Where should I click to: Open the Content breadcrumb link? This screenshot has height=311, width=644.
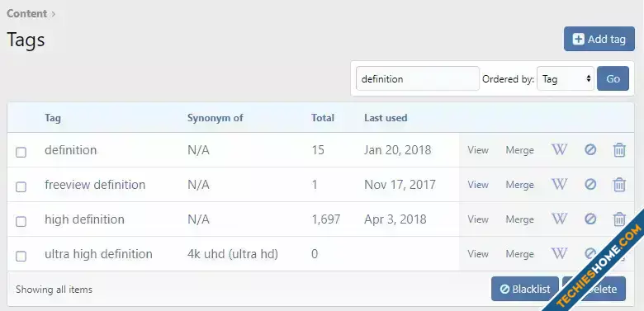(26, 13)
